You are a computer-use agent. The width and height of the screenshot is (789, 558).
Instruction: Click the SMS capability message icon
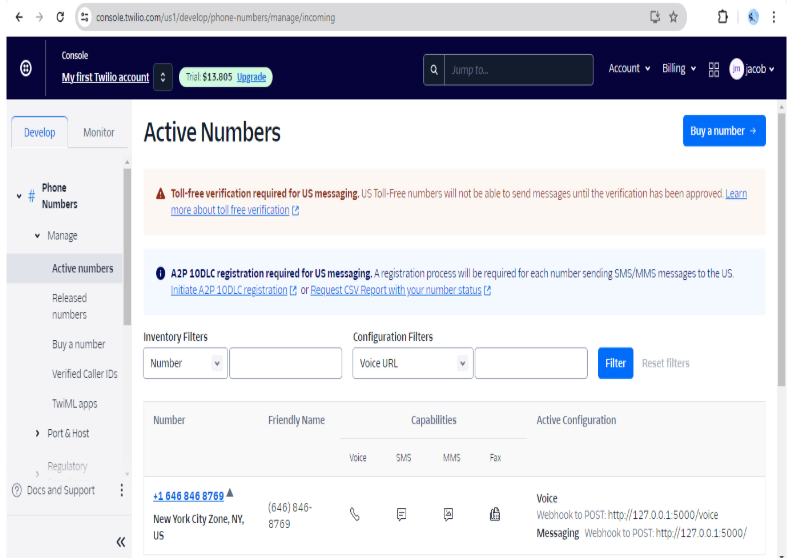coord(402,514)
